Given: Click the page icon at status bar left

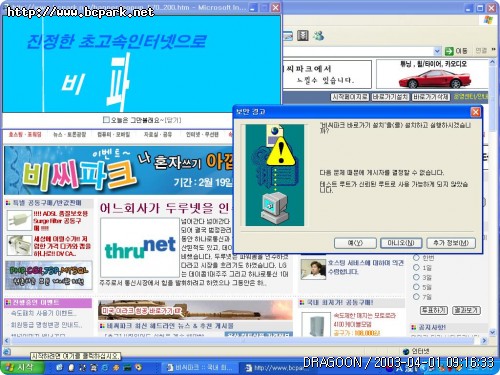Looking at the screenshot, I should point(7,352).
